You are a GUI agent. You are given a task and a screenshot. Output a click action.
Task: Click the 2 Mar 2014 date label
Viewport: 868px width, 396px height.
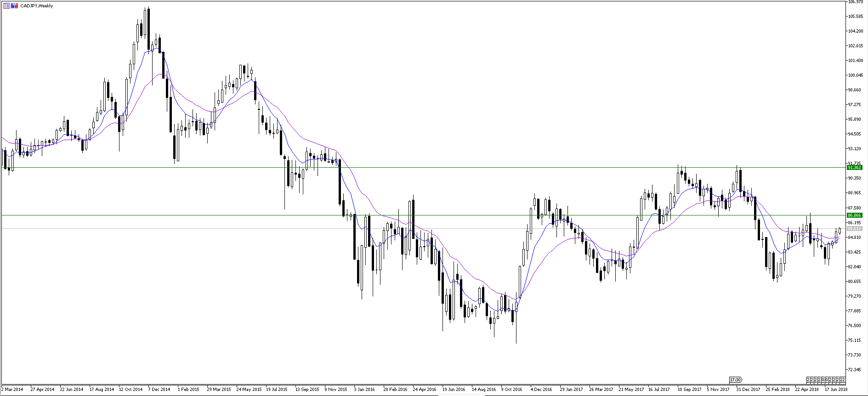[x=12, y=390]
